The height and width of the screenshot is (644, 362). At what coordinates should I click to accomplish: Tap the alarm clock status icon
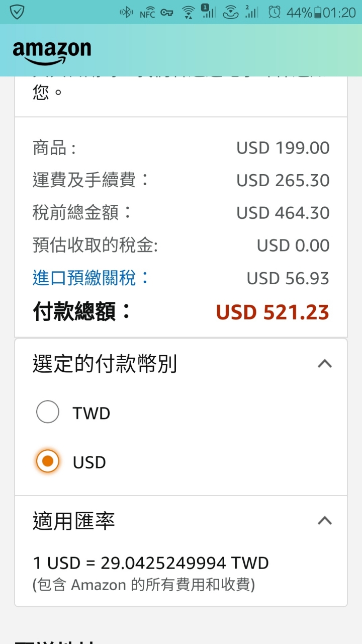[274, 12]
